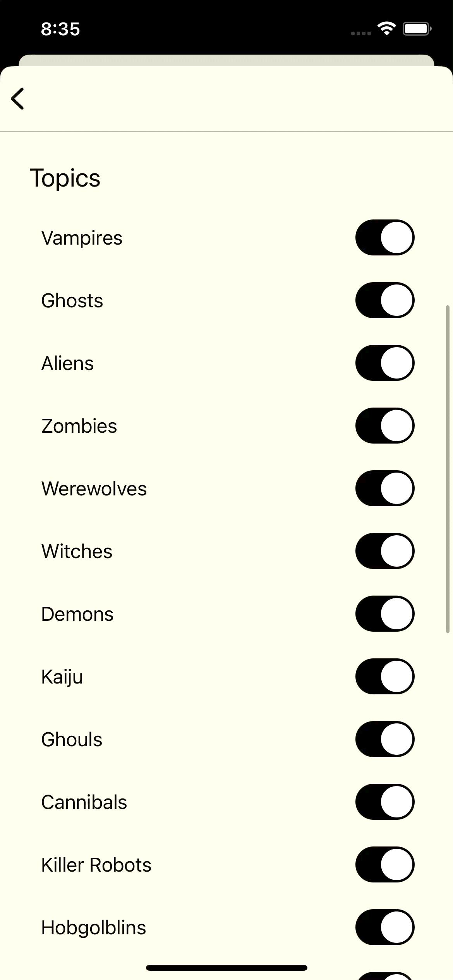Image resolution: width=453 pixels, height=980 pixels.
Task: Turn off the Aliens switch
Action: click(x=385, y=363)
